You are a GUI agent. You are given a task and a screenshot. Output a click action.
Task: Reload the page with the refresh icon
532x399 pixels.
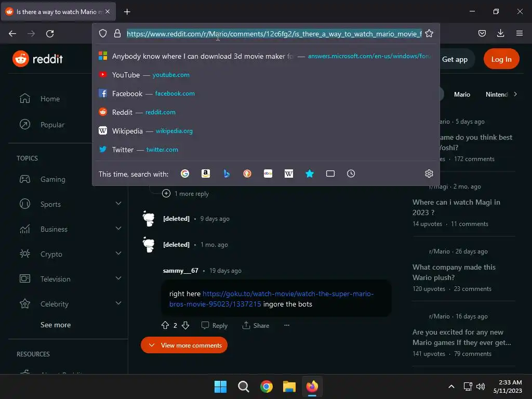coord(50,34)
